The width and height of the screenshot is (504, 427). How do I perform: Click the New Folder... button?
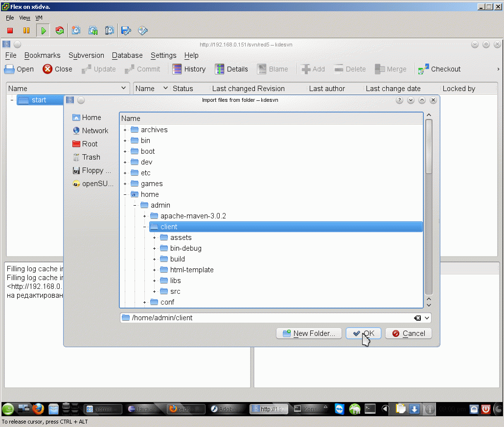[x=309, y=333]
